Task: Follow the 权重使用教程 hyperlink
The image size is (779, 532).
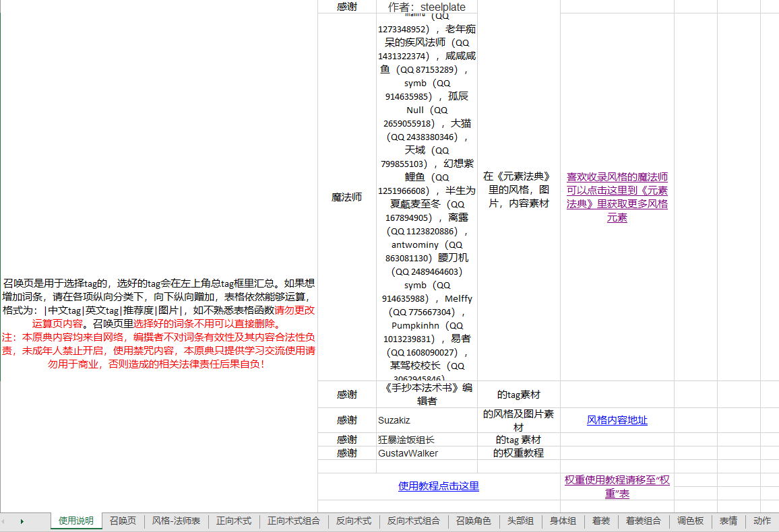Action: point(616,486)
